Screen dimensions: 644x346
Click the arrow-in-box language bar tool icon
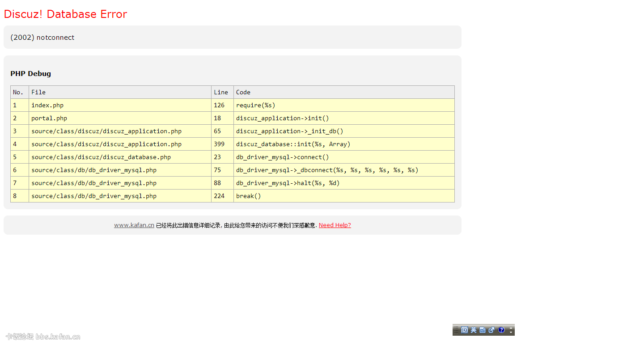[491, 330]
